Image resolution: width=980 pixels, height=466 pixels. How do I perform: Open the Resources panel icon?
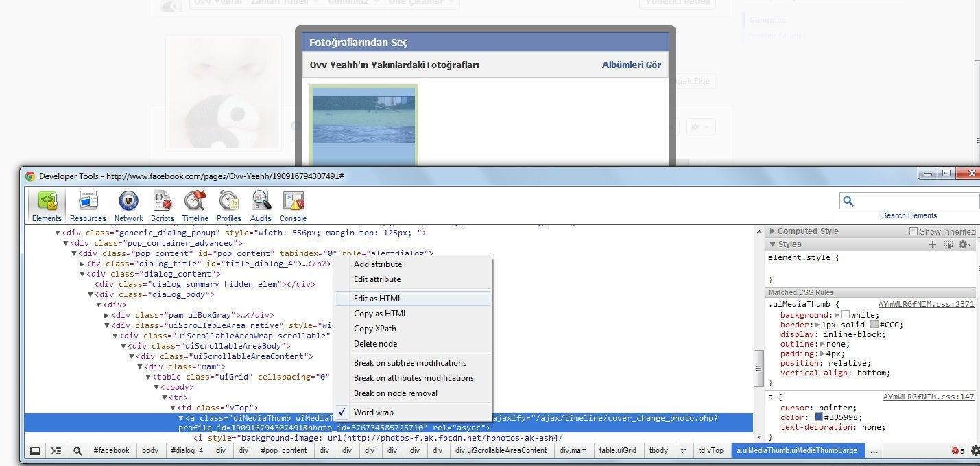coord(88,201)
